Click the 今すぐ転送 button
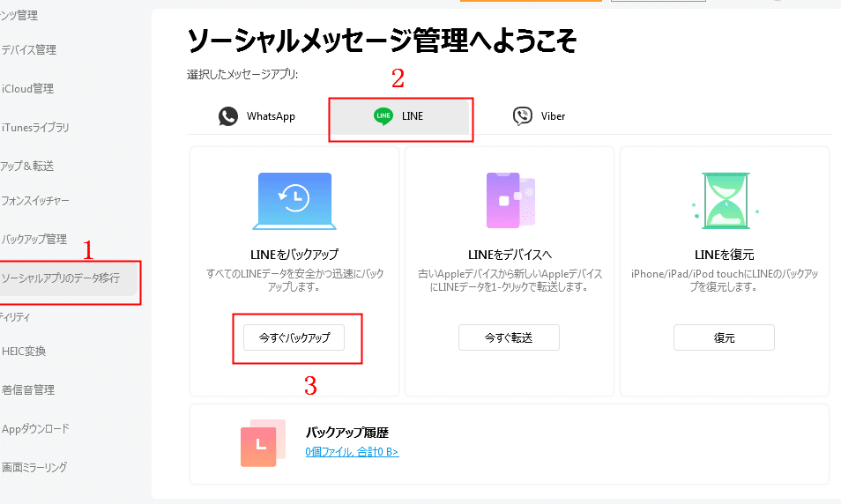The image size is (841, 504). coord(509,337)
